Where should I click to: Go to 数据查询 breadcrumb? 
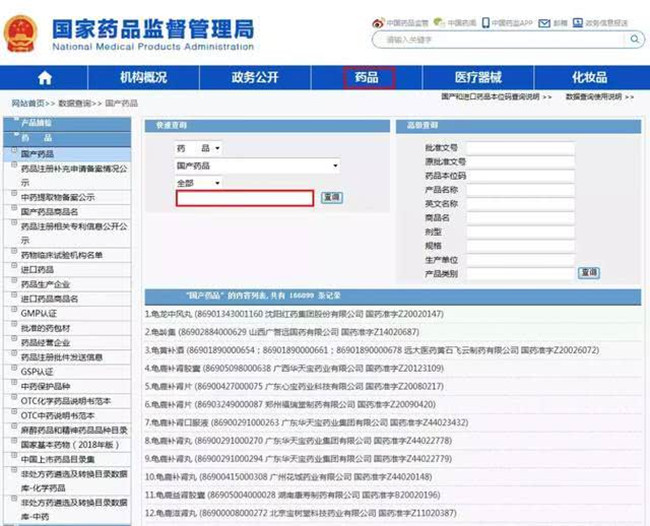pyautogui.click(x=75, y=103)
